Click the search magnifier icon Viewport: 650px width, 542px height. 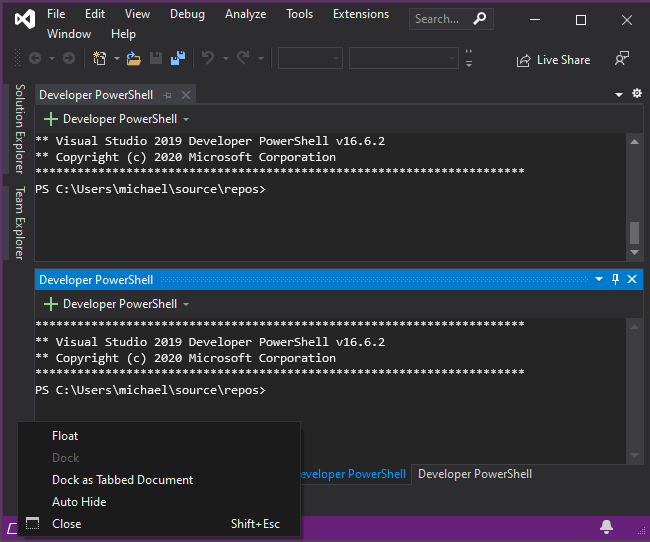tap(480, 19)
